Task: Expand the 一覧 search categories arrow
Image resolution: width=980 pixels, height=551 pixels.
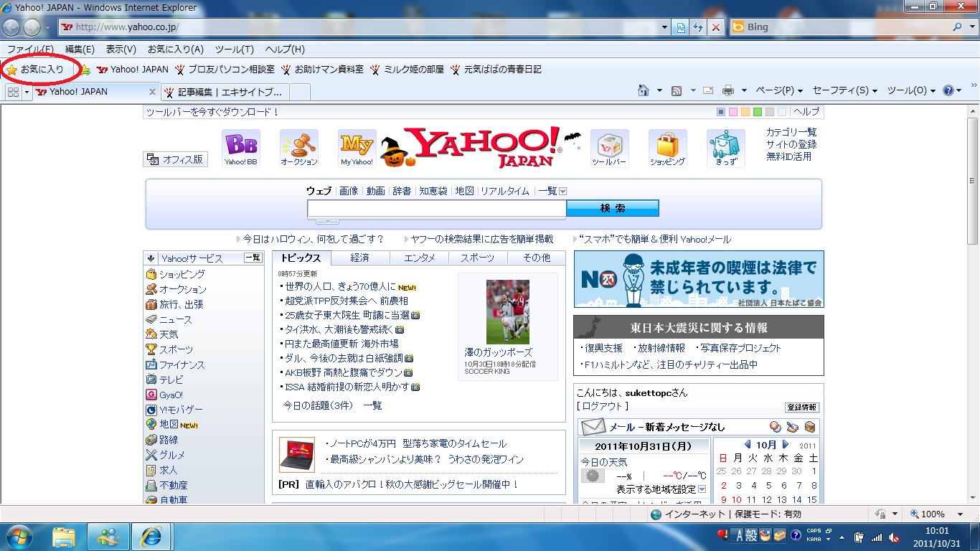Action: click(x=562, y=191)
